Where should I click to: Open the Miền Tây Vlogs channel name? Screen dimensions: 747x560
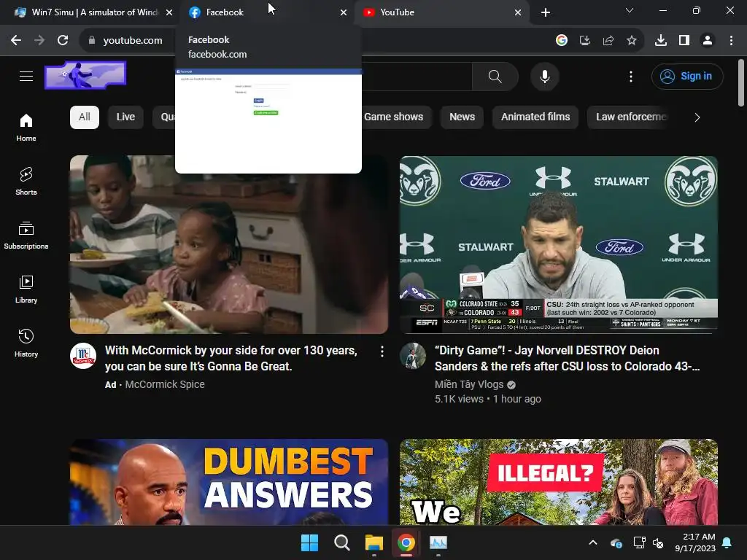coord(469,384)
